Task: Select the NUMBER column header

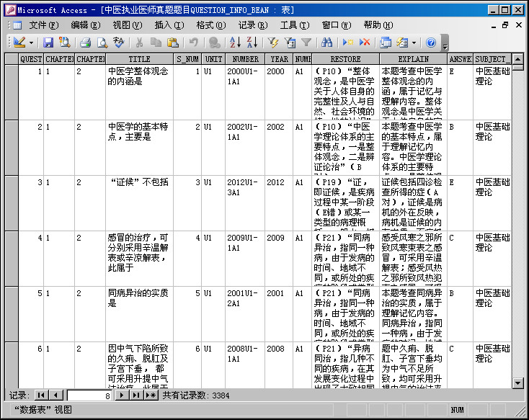Action: [x=245, y=59]
